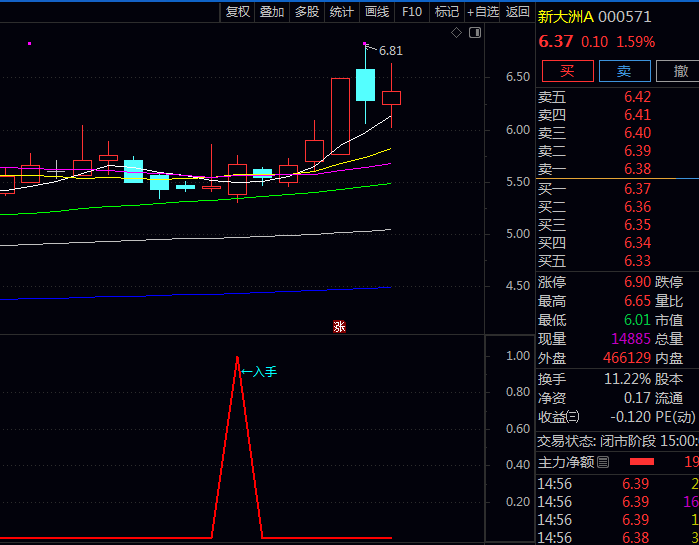Click the magenta marker at the 6.81 high

click(365, 44)
